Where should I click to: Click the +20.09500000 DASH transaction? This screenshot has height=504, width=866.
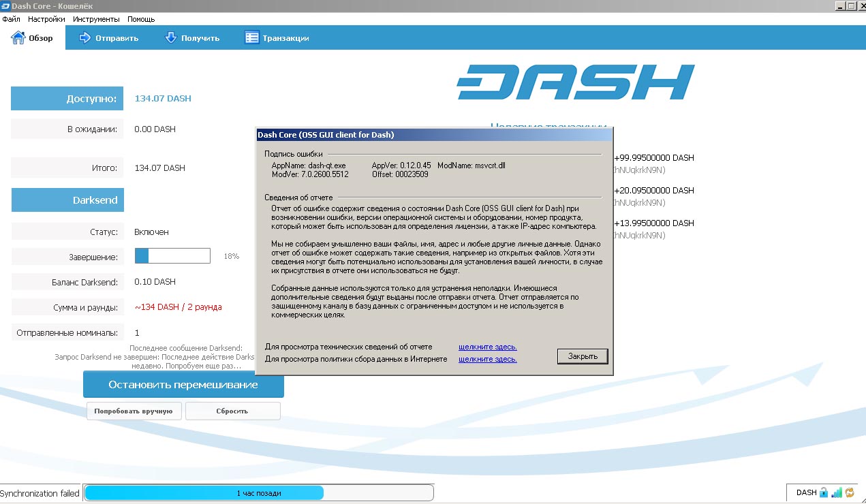[654, 191]
